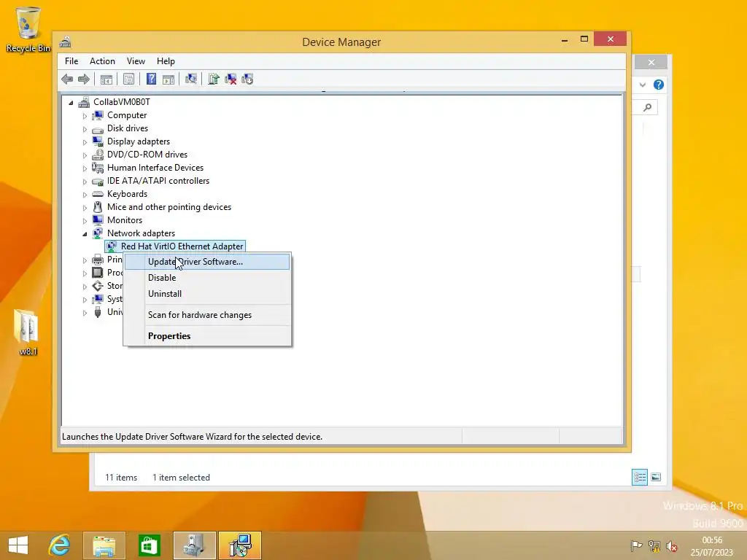The image size is (747, 560).
Task: Expand the IDE ATA/ATAPI controllers category
Action: click(85, 182)
